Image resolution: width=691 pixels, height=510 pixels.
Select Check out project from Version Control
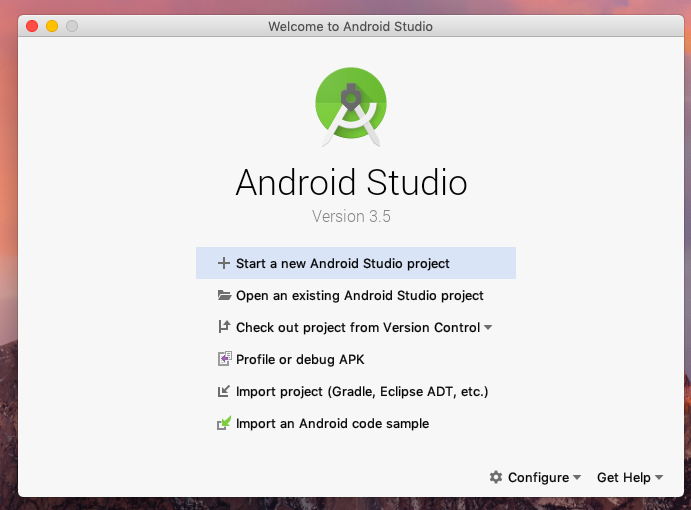356,328
